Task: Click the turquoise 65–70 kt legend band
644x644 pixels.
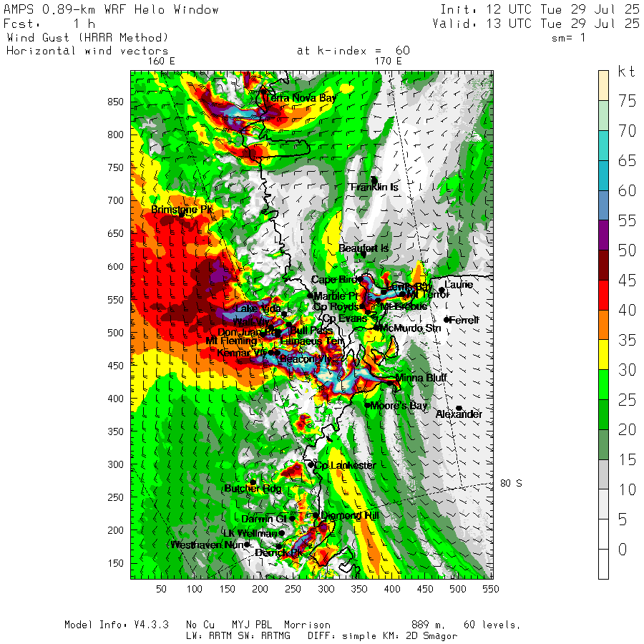Action: pyautogui.click(x=603, y=145)
